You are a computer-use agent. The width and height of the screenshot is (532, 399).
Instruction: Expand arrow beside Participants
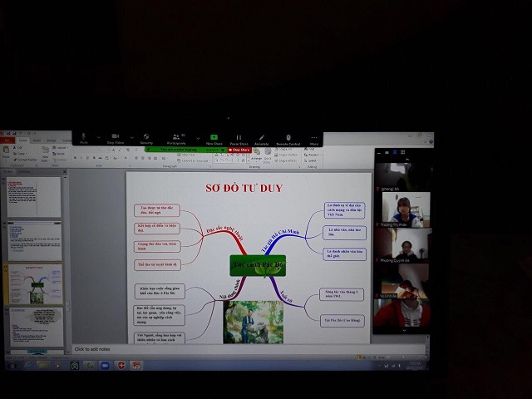(x=198, y=138)
